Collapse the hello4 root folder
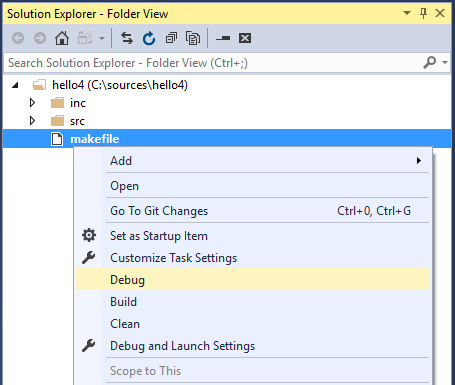 click(x=15, y=85)
